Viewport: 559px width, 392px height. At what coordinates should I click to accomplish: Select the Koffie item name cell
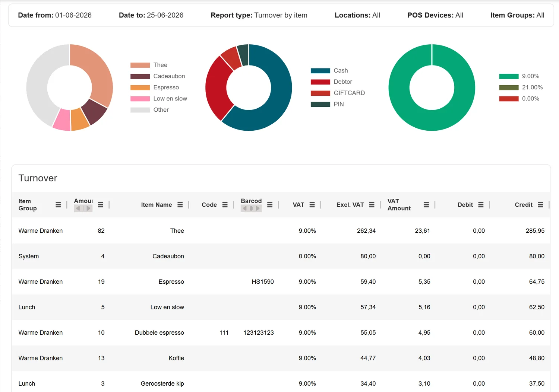pos(176,358)
